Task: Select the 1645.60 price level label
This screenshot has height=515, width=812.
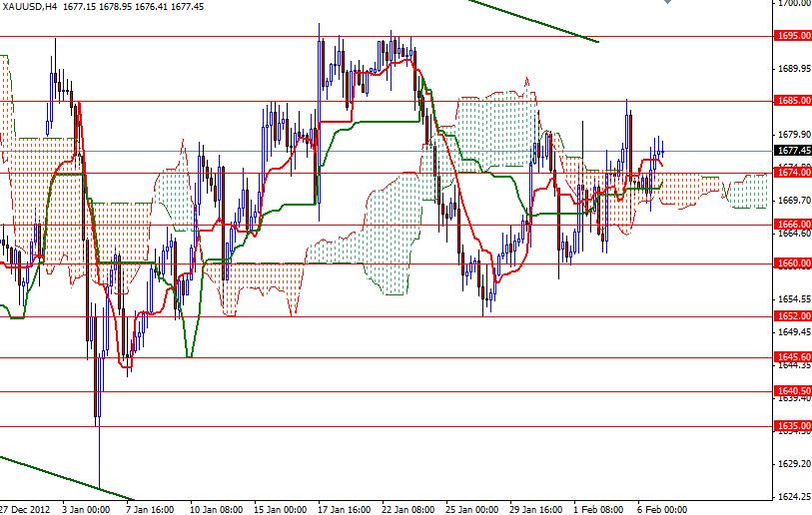Action: tap(791, 357)
